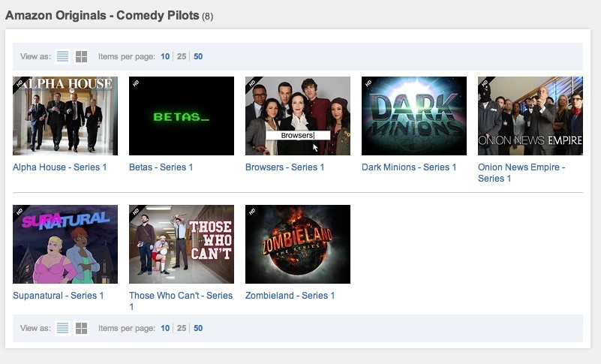This screenshot has width=601, height=364.
Task: Open 'Dark Minions - Series 1' link
Action: coord(409,167)
